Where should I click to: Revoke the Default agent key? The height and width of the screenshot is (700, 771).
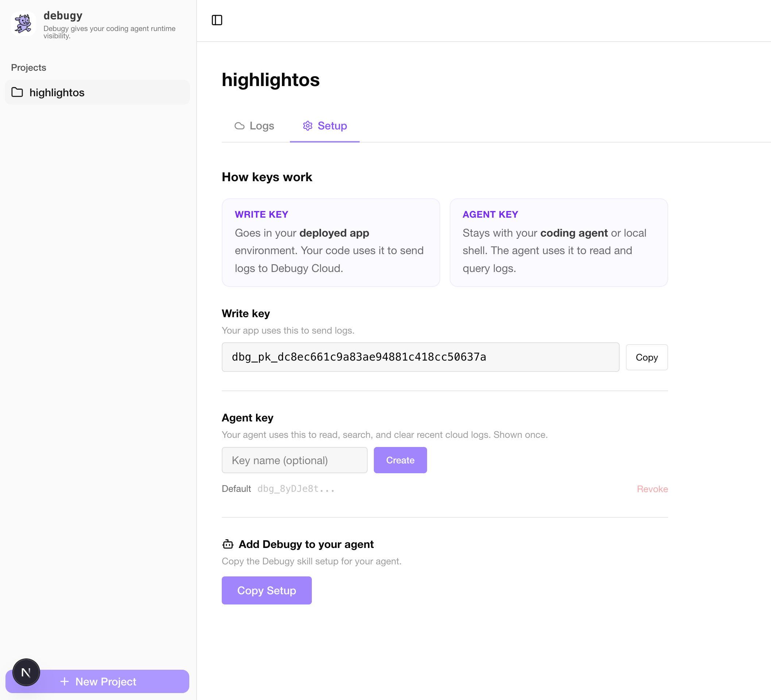(x=652, y=489)
